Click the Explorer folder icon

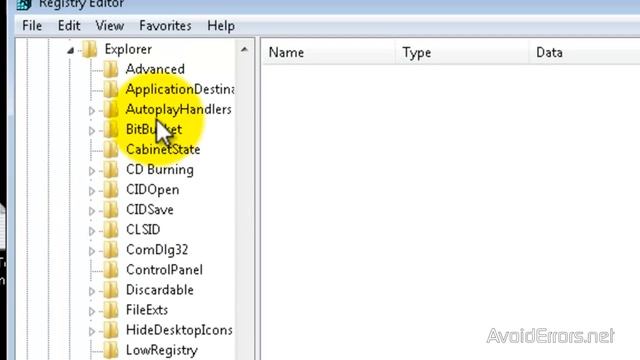[x=90, y=49]
